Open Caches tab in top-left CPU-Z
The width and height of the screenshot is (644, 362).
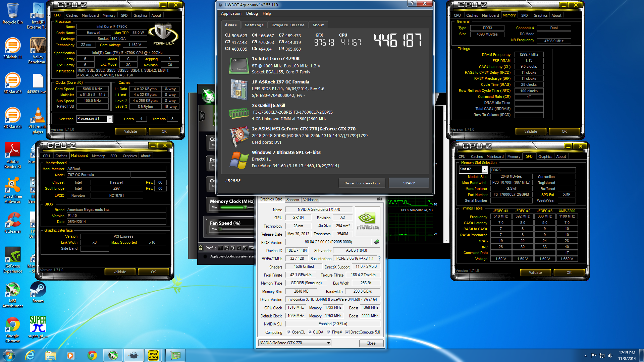[72, 15]
